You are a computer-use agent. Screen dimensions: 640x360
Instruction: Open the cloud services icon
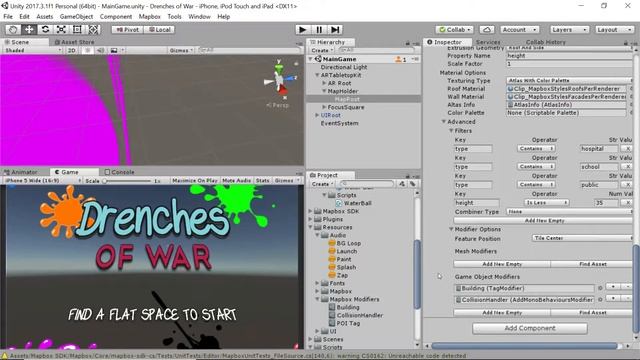(487, 30)
